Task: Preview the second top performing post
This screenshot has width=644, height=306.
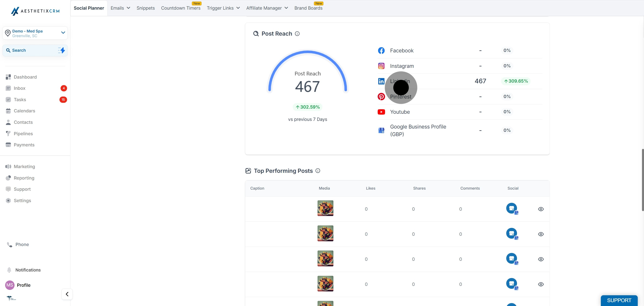Action: pos(541,234)
